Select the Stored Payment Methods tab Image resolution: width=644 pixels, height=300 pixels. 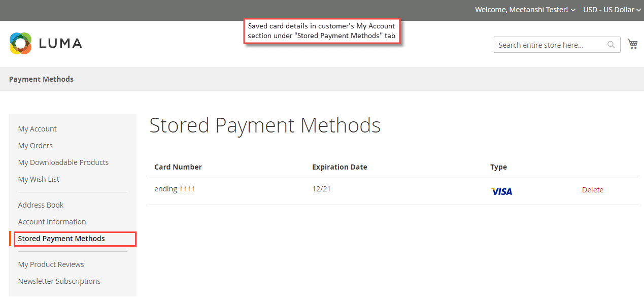point(61,238)
